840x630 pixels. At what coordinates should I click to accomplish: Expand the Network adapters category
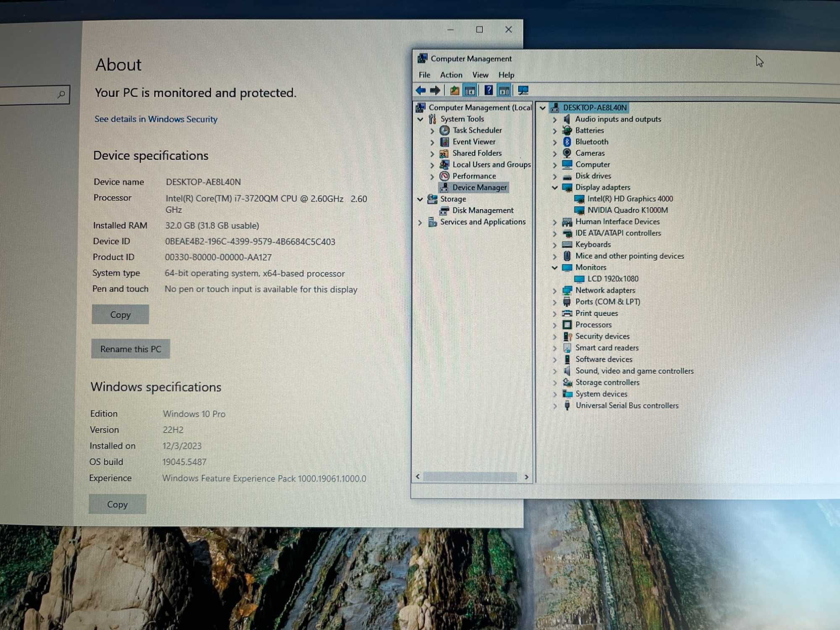pos(555,291)
